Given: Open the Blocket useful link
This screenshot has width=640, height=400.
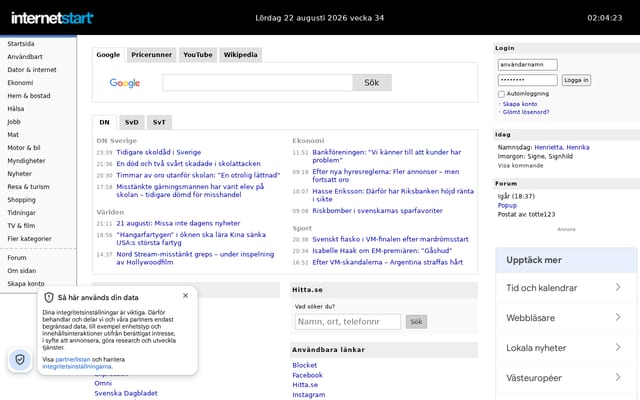Looking at the screenshot, I should click(x=304, y=365).
